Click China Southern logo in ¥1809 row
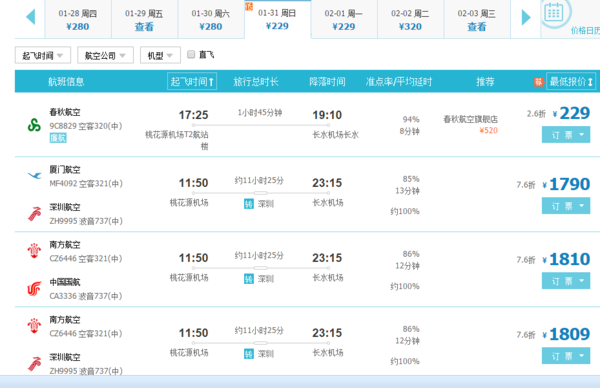This screenshot has height=388, width=600. coord(34,326)
